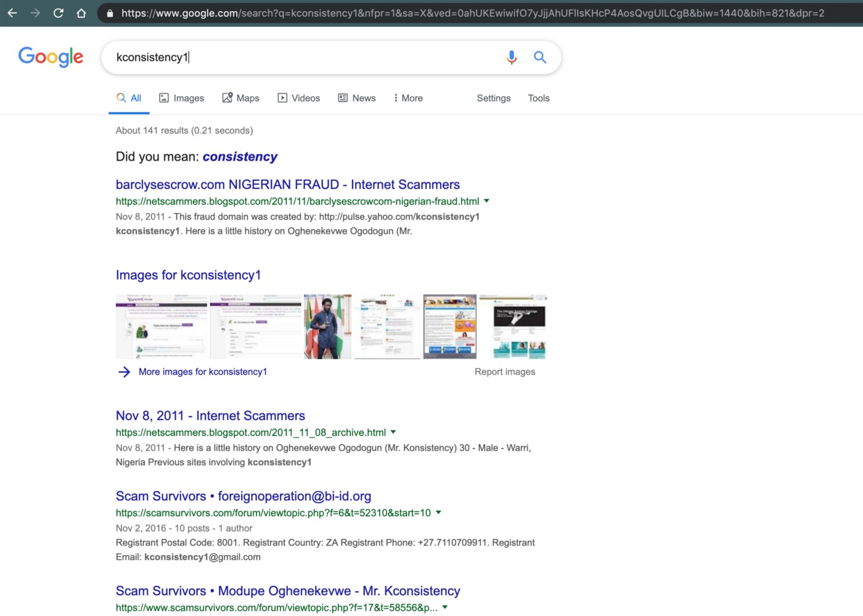Open 'Nov 8, 2011 - Internet Scammers' result
The image size is (863, 616).
(x=210, y=416)
